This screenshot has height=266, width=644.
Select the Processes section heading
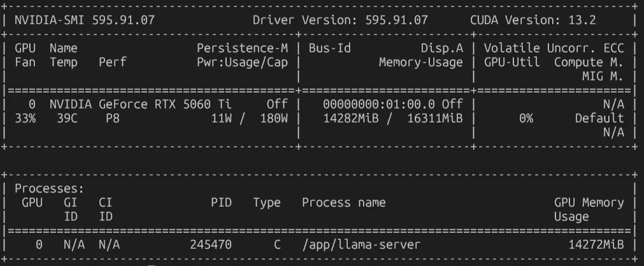tap(49, 189)
